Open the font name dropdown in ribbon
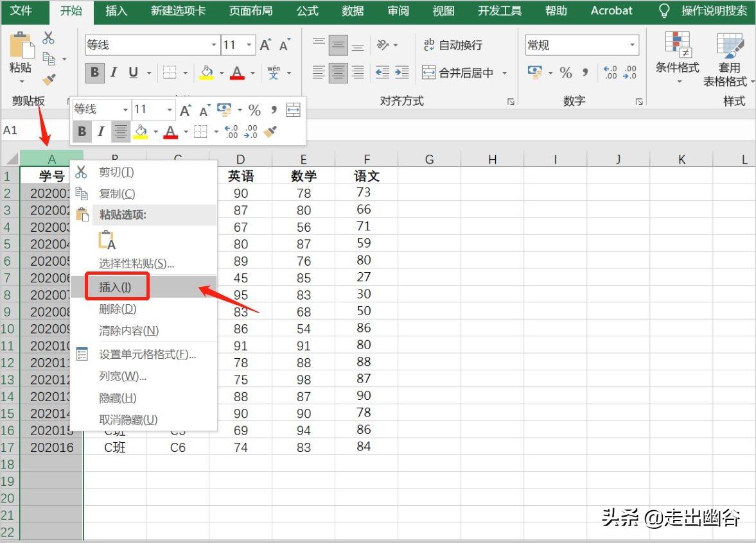Image resolution: width=756 pixels, height=543 pixels. tap(214, 45)
